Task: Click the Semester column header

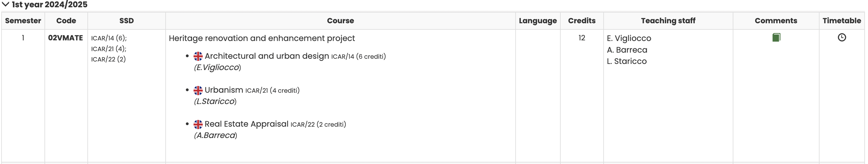Action: [x=23, y=21]
